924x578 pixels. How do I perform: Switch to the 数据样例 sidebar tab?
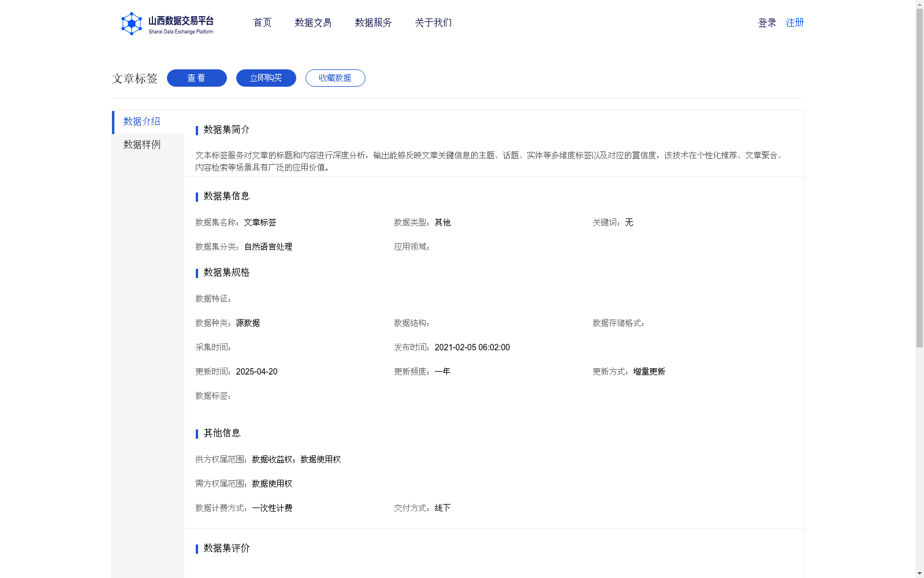pyautogui.click(x=148, y=145)
